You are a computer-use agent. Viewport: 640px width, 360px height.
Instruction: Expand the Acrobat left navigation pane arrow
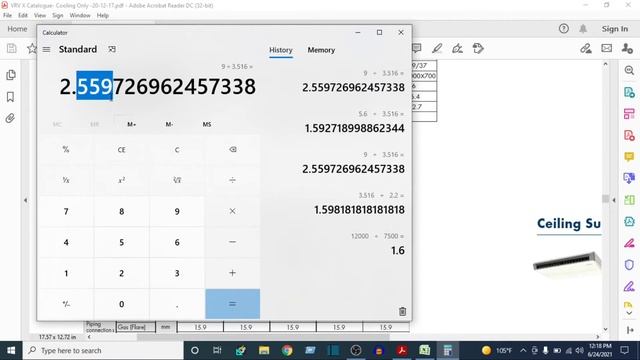tap(26, 200)
